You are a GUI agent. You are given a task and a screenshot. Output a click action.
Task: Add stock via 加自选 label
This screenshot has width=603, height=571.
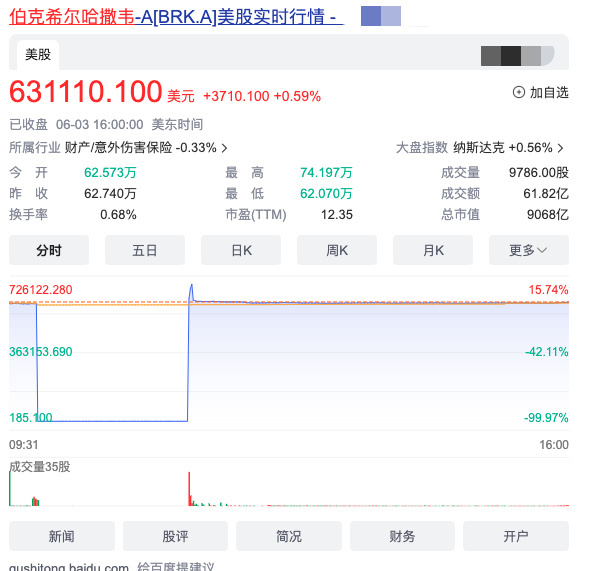549,93
